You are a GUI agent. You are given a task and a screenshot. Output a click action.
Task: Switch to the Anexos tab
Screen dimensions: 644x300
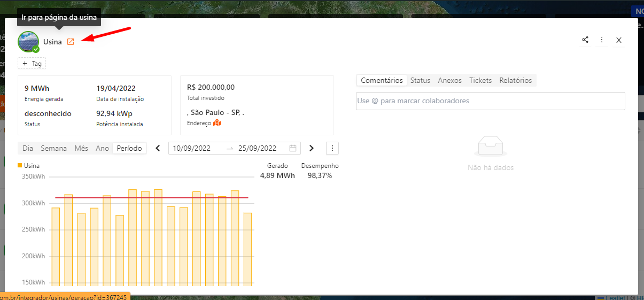449,80
